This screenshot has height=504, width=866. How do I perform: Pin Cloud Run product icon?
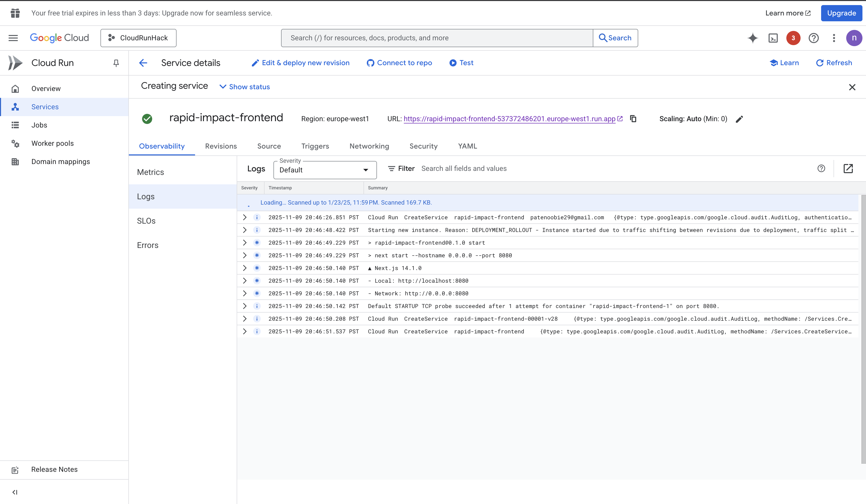coord(116,63)
